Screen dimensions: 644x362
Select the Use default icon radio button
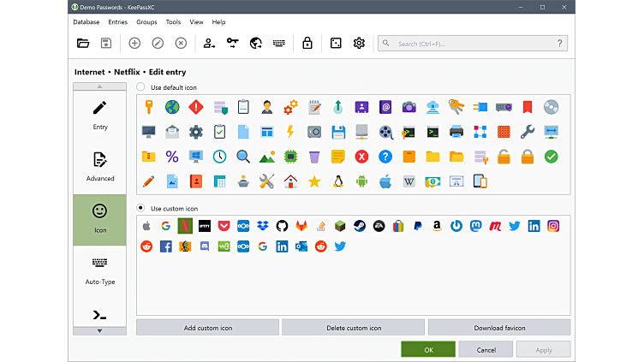[141, 87]
